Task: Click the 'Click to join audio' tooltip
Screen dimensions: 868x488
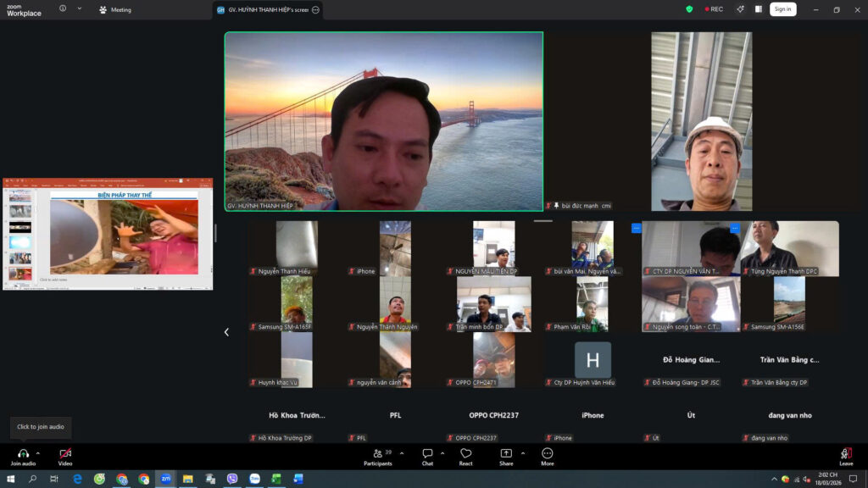Action: tap(41, 427)
